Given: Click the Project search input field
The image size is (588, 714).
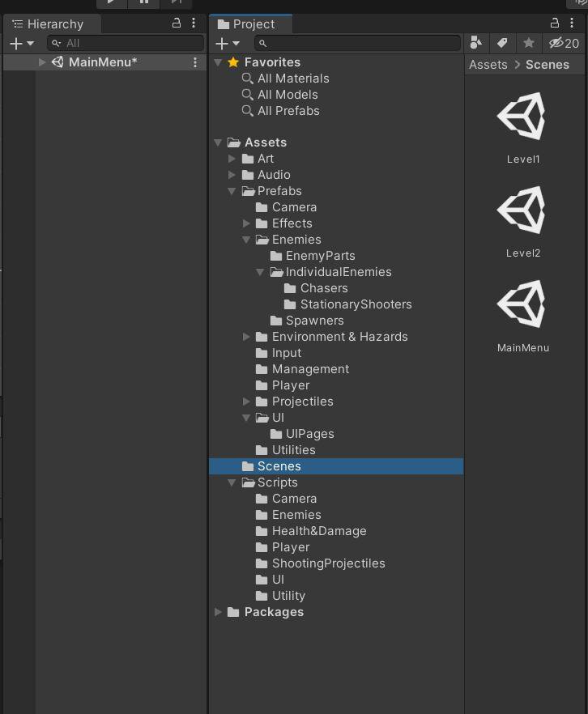Looking at the screenshot, I should point(357,43).
